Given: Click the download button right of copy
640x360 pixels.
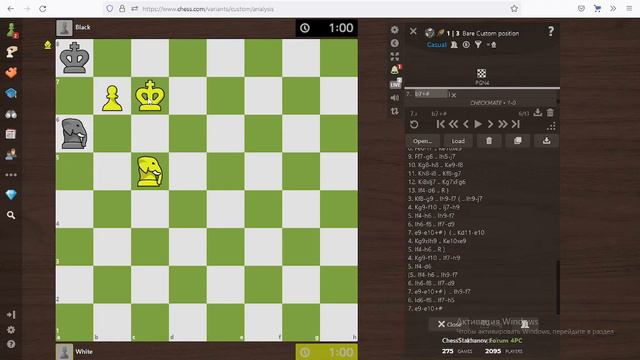Looking at the screenshot, I should click(547, 141).
